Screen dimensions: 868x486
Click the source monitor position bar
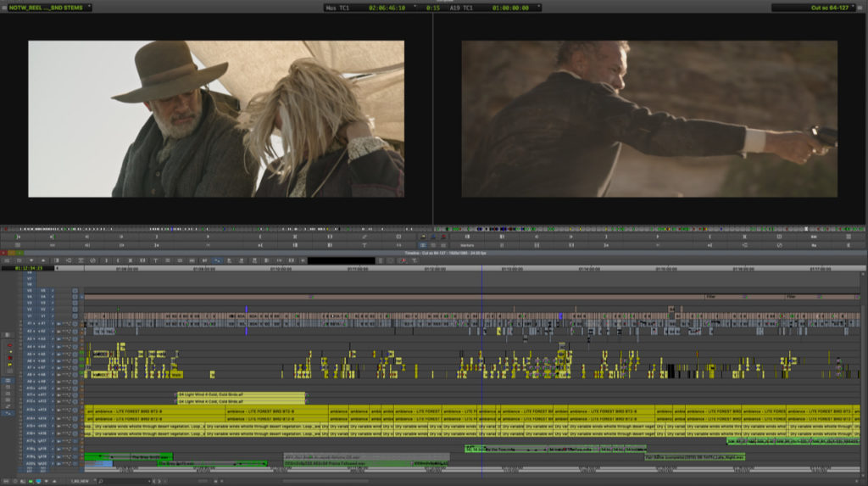point(216,228)
